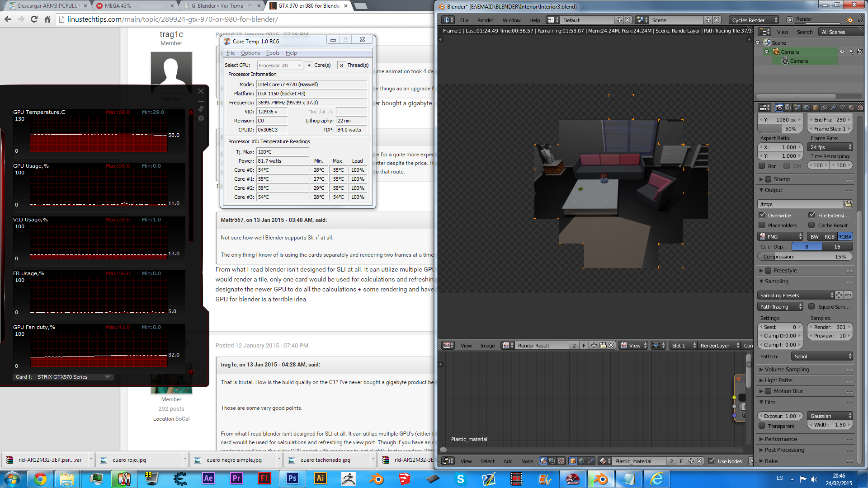This screenshot has height=488, width=868.
Task: Toggle Camera visibility eye in outliner
Action: (x=842, y=52)
